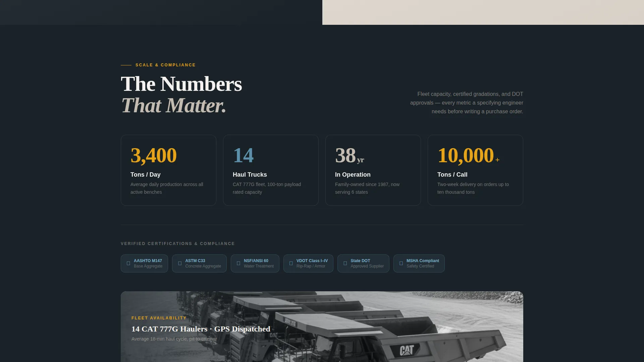Viewport: 644px width, 362px height.
Task: Click the VDOT Class I–IV badge icon
Action: (291, 263)
